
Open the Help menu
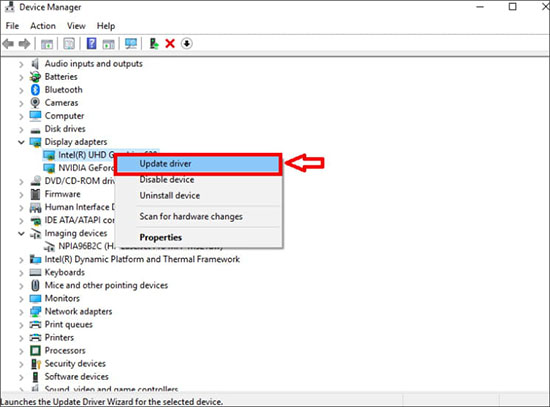tap(106, 26)
